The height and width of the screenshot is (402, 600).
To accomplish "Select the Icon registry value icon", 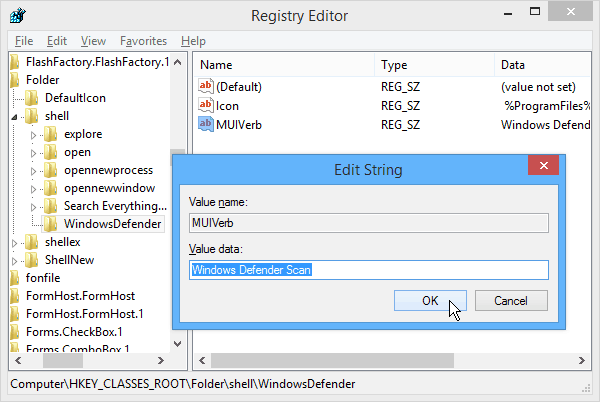I will pos(205,105).
